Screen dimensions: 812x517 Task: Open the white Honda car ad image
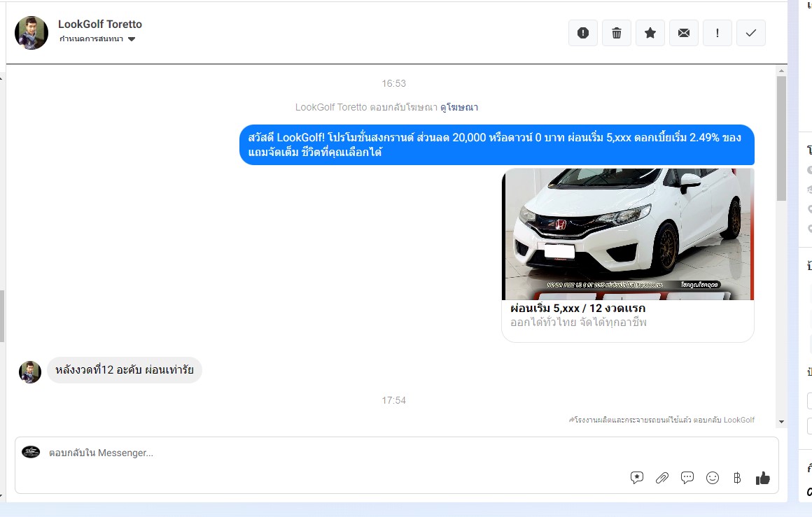coord(628,234)
